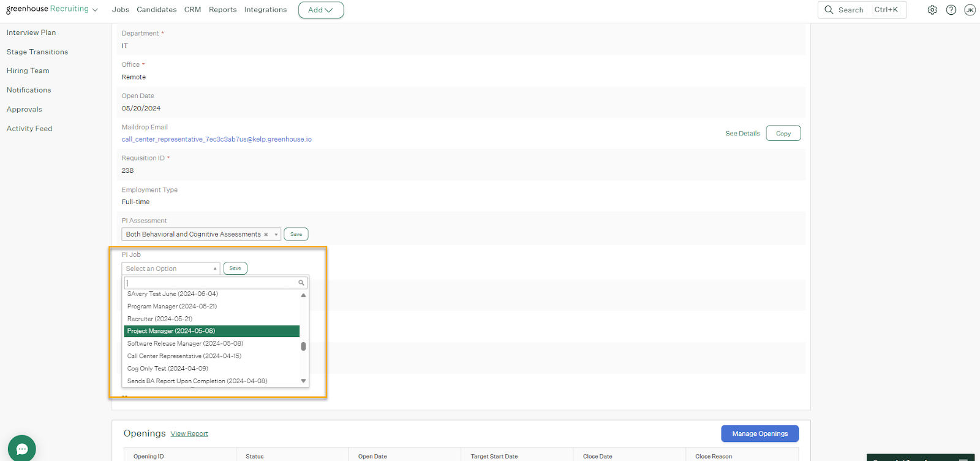Viewport: 980px width, 461px height.
Task: Click the help question mark icon
Action: click(951, 10)
